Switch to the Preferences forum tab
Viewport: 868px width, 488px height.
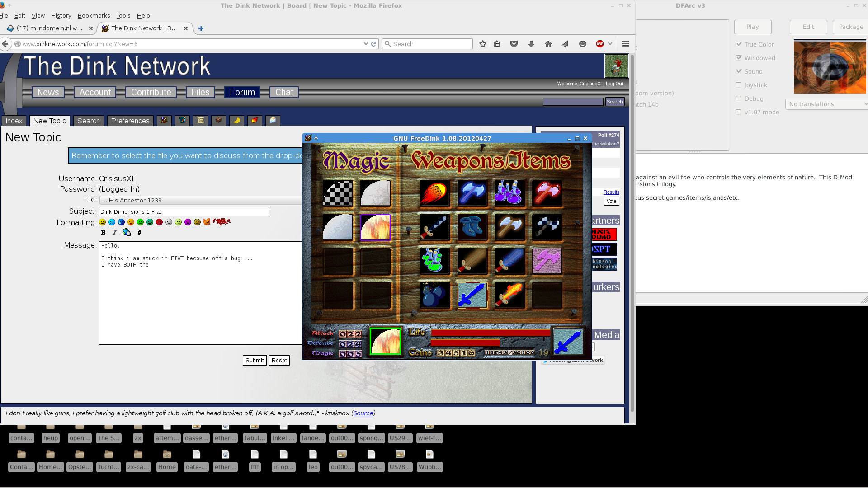(x=130, y=121)
